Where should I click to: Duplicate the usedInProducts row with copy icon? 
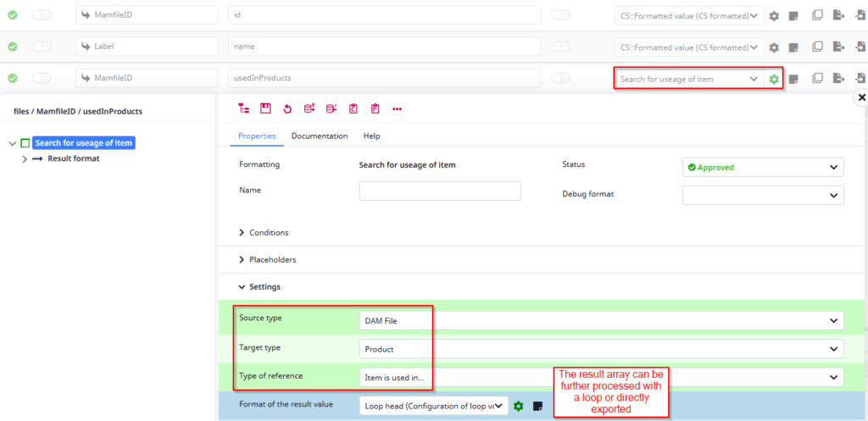click(x=817, y=79)
